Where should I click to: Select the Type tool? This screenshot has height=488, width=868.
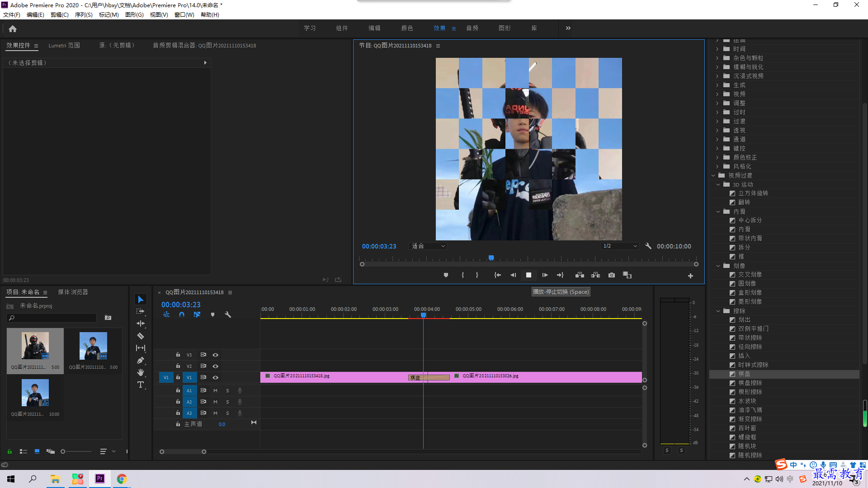(x=141, y=385)
